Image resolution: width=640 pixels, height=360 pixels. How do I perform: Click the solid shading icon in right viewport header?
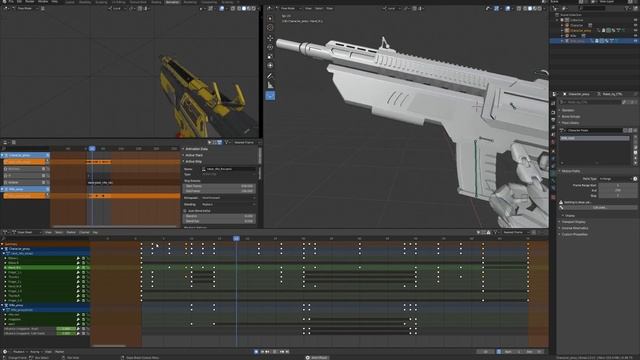(530, 8)
